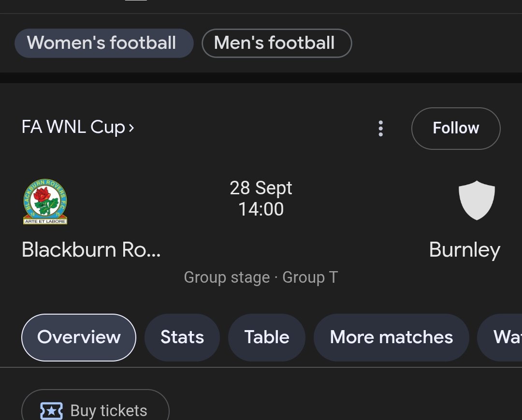The width and height of the screenshot is (522, 420).
Task: Click the ticket star icon
Action: click(x=51, y=411)
